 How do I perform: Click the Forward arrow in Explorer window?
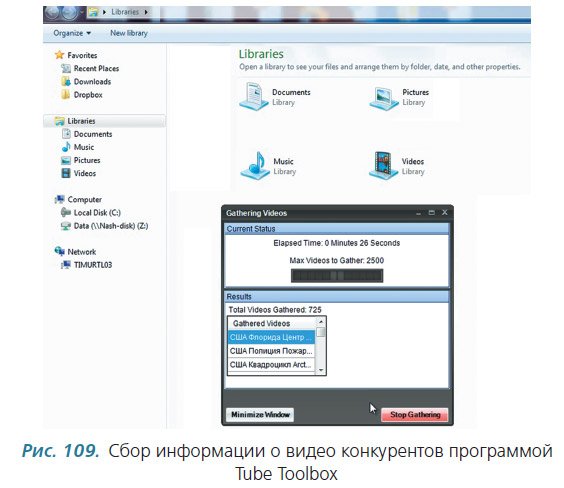click(x=70, y=13)
